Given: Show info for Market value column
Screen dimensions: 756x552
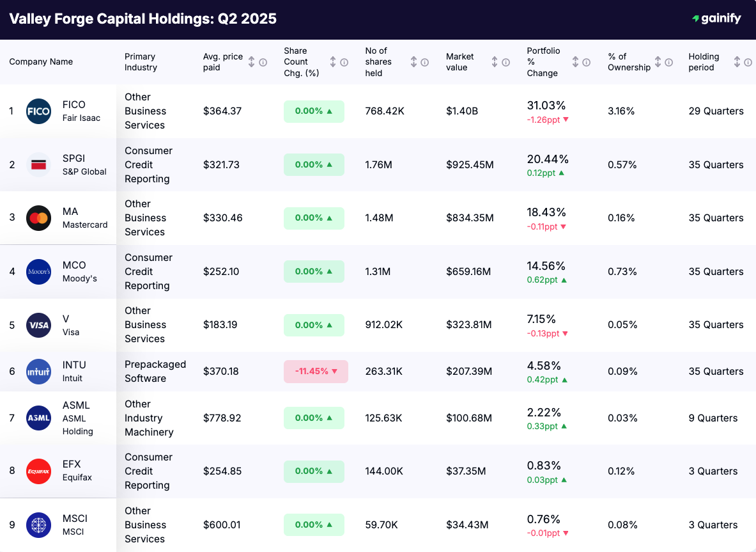Looking at the screenshot, I should point(505,62).
